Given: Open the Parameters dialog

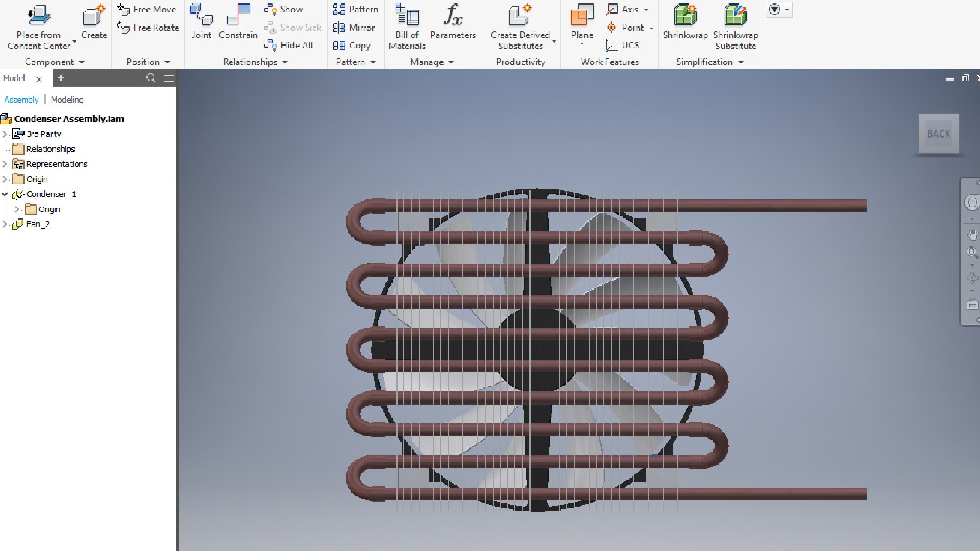Looking at the screenshot, I should (x=453, y=21).
